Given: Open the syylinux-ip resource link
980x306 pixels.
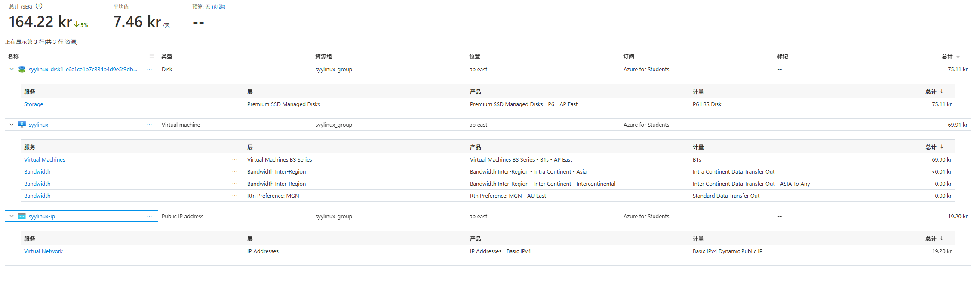Looking at the screenshot, I should click(42, 216).
